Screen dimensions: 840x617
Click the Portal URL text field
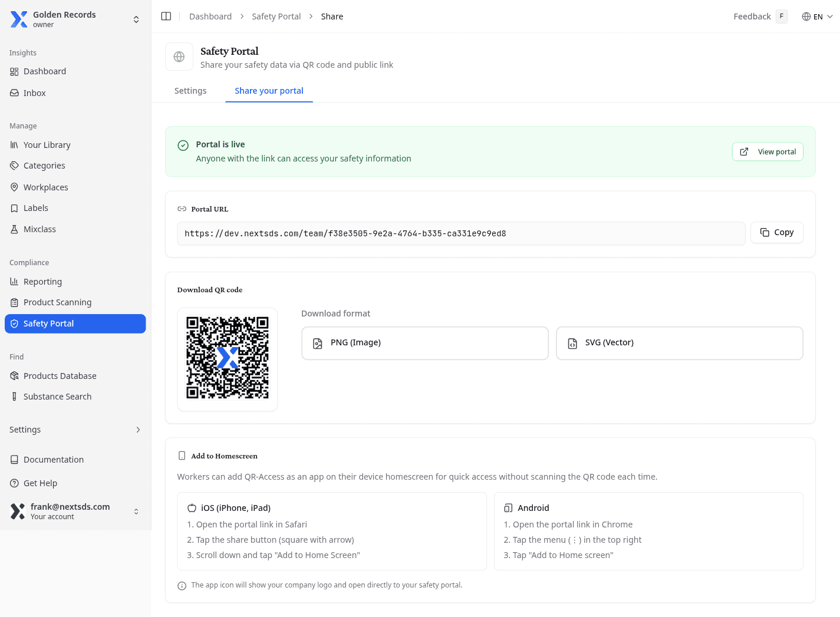coord(461,233)
